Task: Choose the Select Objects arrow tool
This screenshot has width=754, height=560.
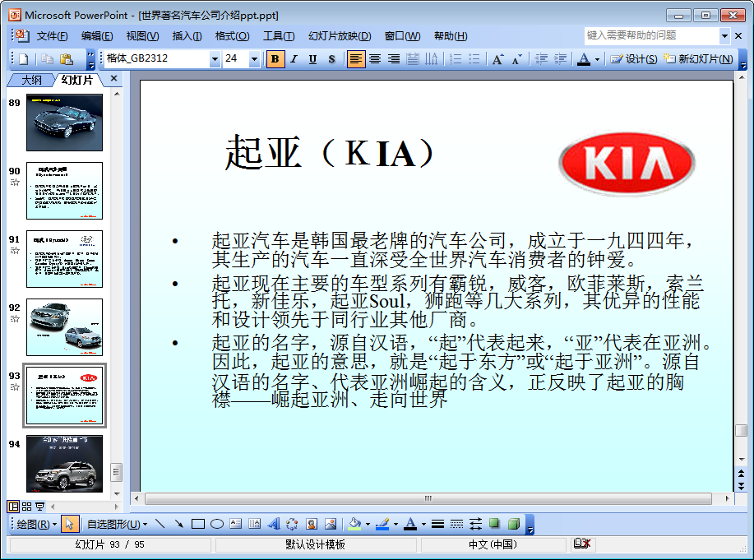Action: [69, 524]
